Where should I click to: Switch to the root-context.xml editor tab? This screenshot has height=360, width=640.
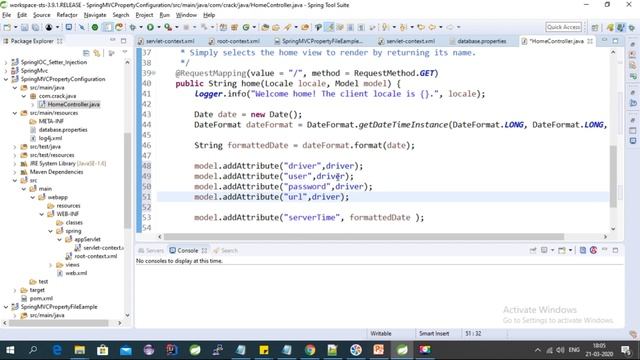click(234, 41)
